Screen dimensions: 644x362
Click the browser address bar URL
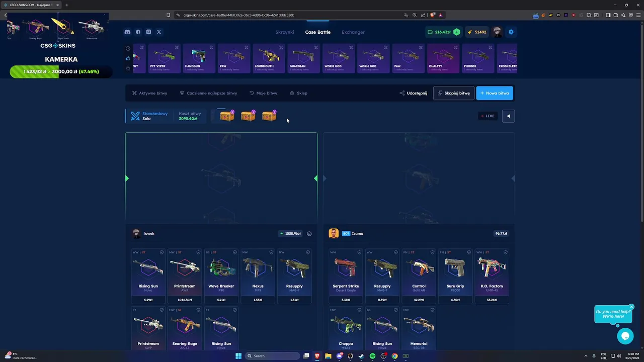(239, 15)
